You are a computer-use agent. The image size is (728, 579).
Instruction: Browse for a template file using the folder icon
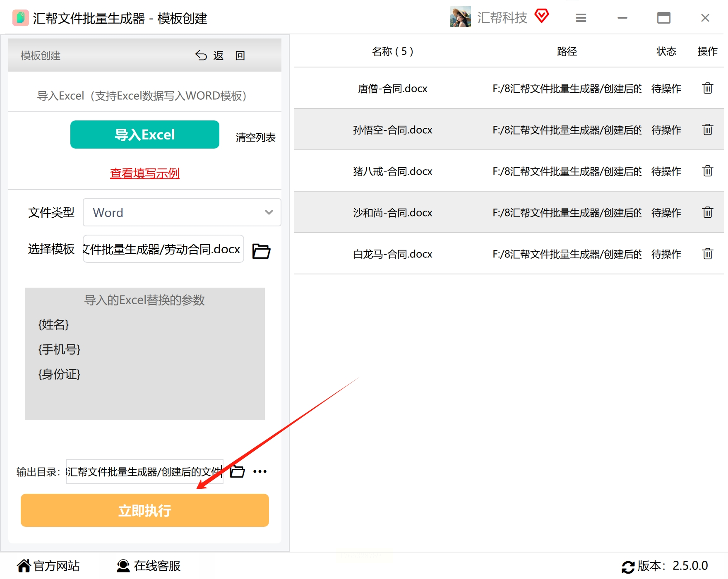[x=261, y=251]
